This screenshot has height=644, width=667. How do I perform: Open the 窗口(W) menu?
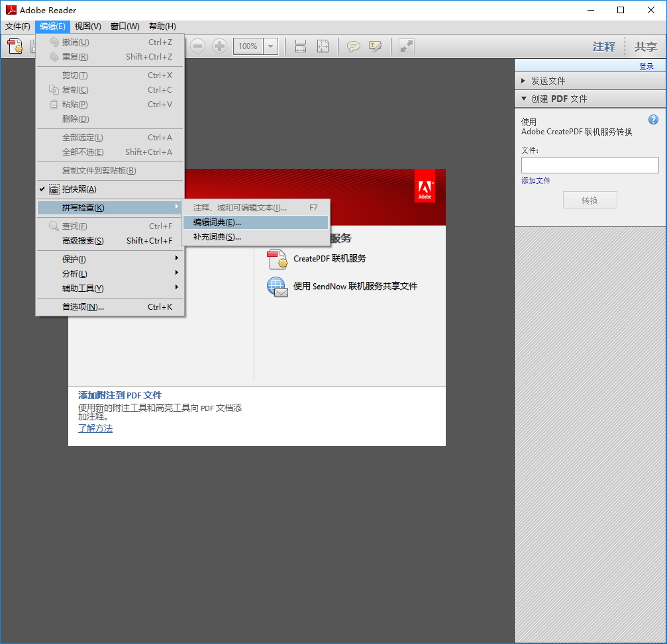tap(125, 26)
